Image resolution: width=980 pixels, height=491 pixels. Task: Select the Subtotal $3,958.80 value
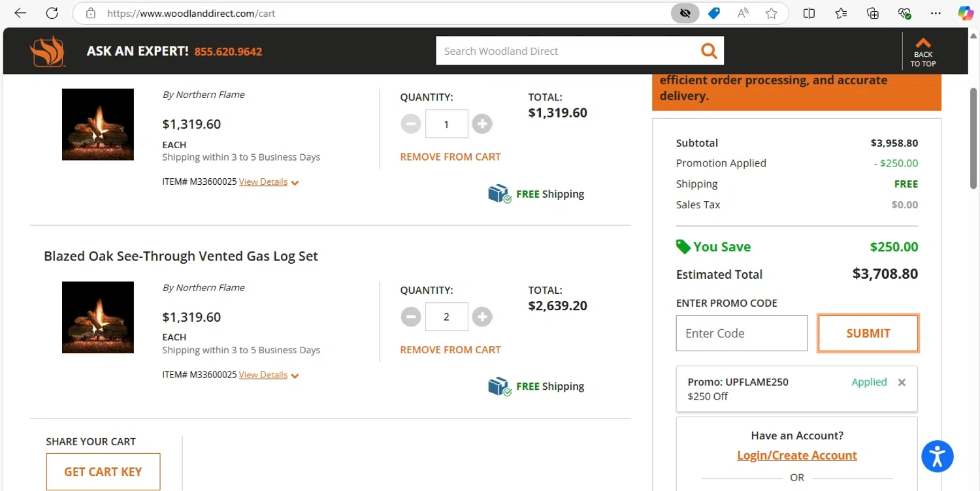coord(894,143)
